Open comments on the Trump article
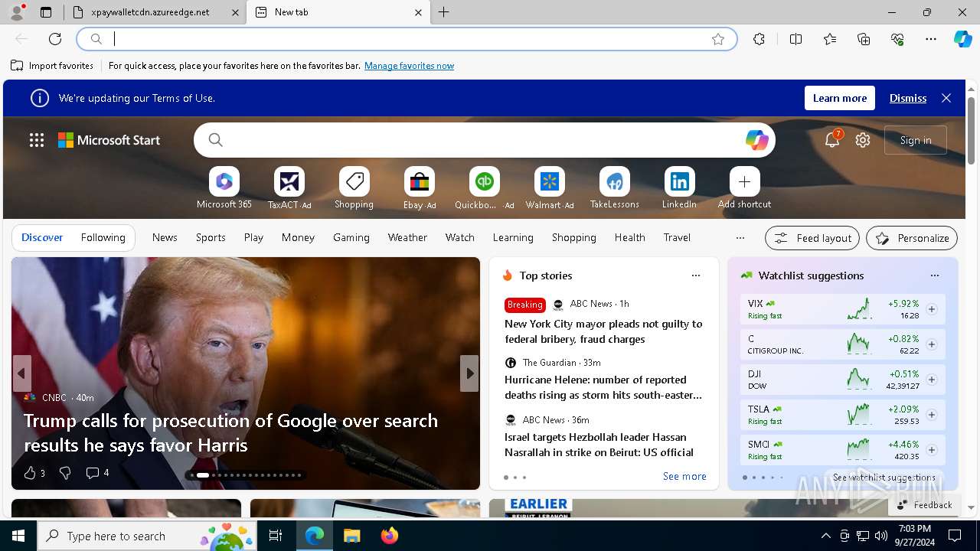 pos(97,473)
